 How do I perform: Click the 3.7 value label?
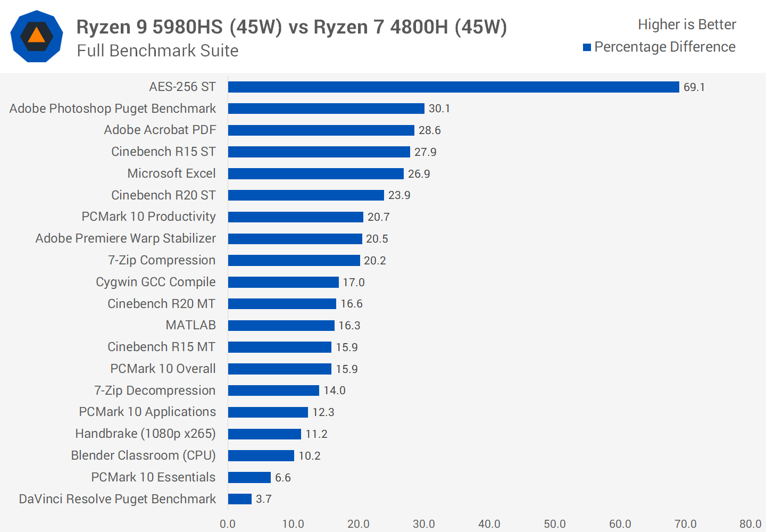click(x=264, y=499)
